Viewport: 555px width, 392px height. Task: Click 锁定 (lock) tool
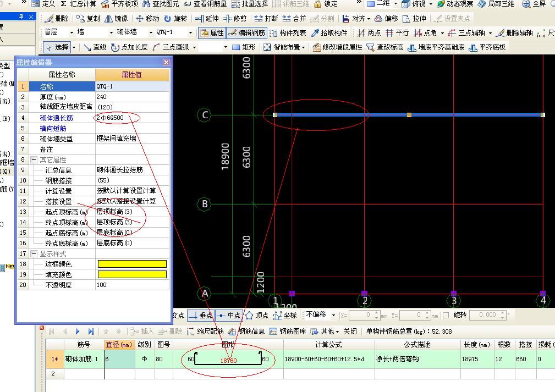(326, 4)
